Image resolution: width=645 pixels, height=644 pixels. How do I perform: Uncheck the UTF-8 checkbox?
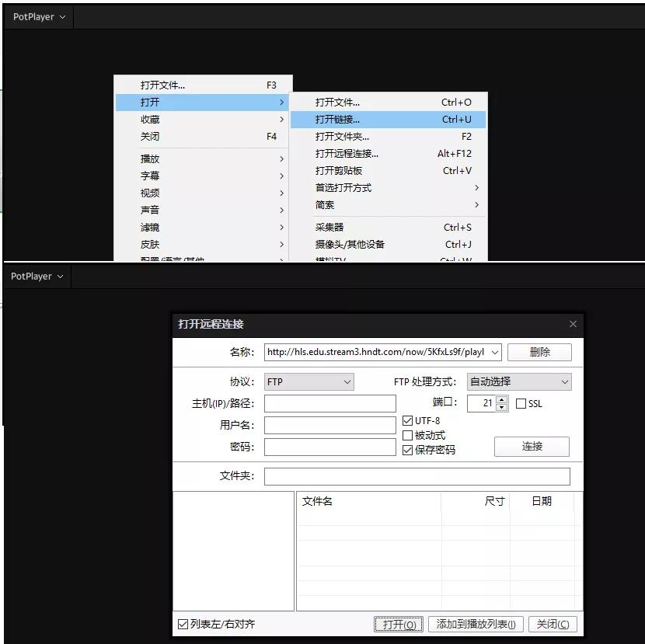point(408,421)
